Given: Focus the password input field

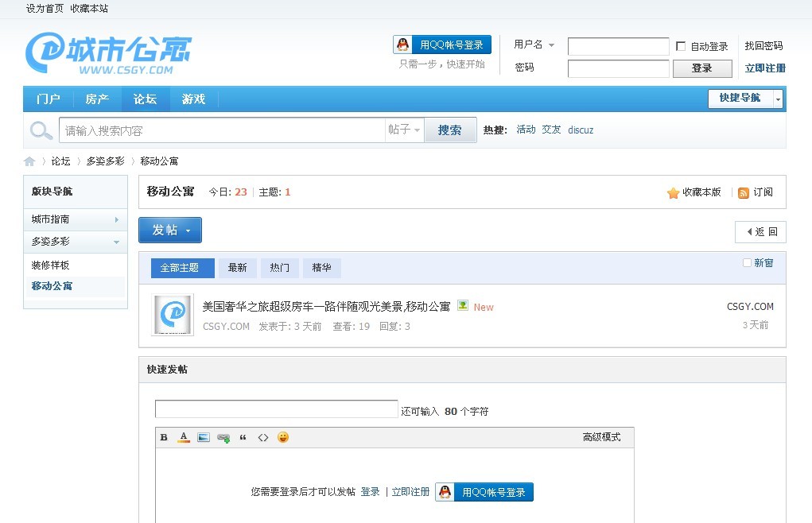Looking at the screenshot, I should point(618,68).
